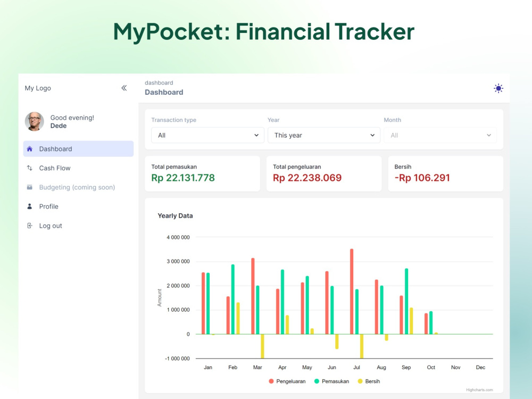Click the Oct x-axis label
Image resolution: width=532 pixels, height=399 pixels.
[431, 368]
